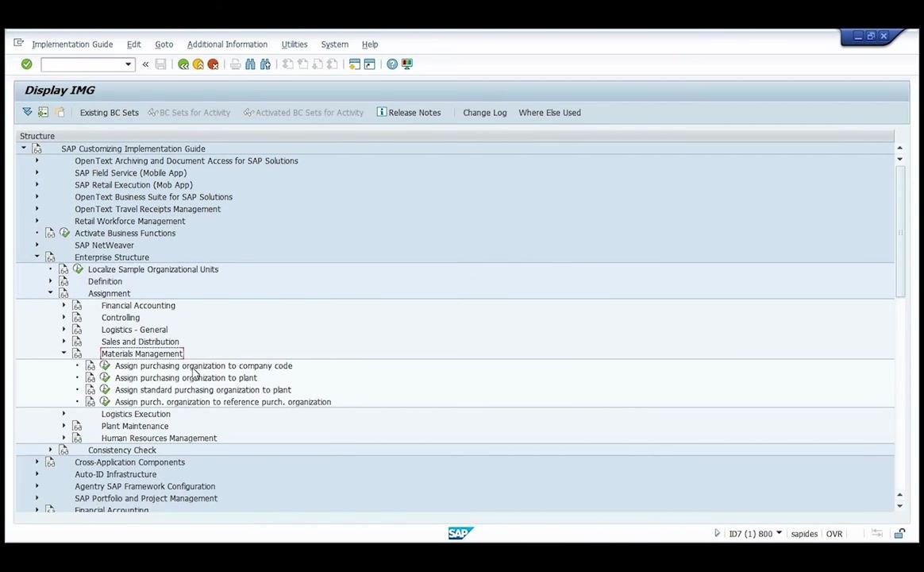Expand the Financial Accounting node under Assignment
Screen dimensions: 924x572
click(x=64, y=305)
